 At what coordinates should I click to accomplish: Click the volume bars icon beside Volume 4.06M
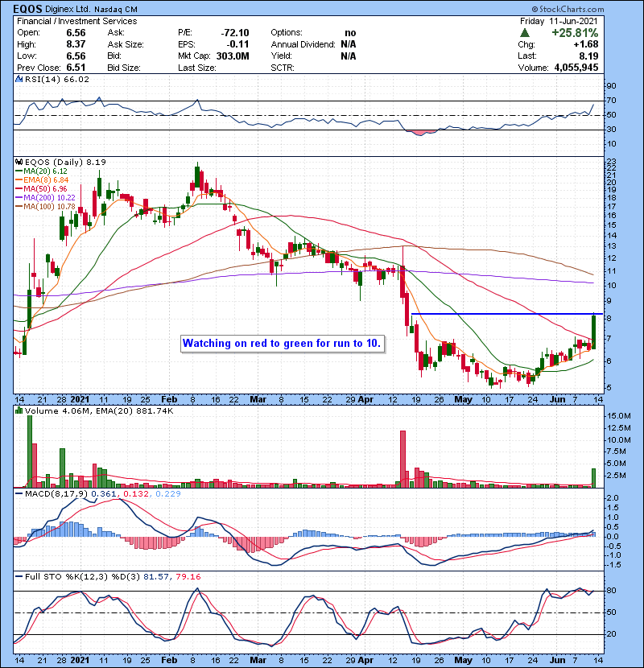19,410
